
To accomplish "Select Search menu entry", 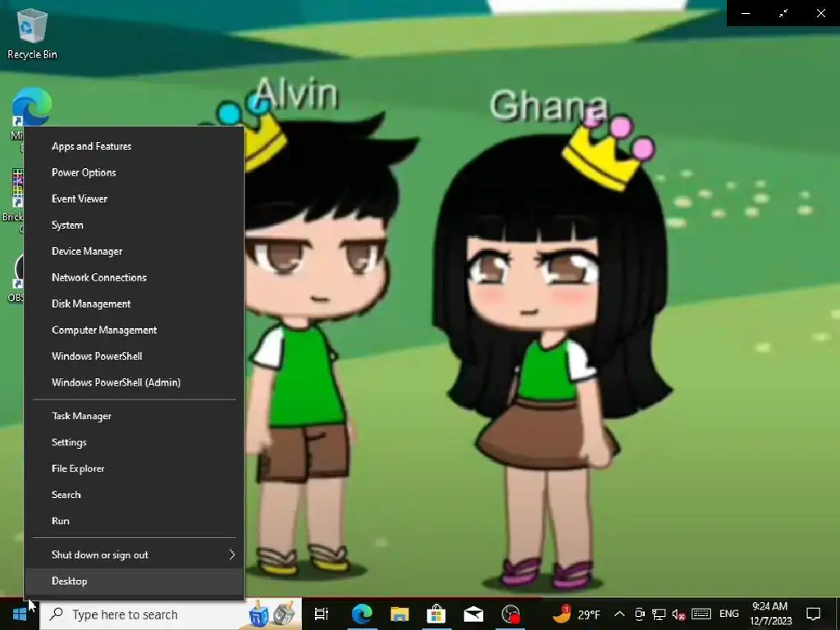I will pos(134,495).
